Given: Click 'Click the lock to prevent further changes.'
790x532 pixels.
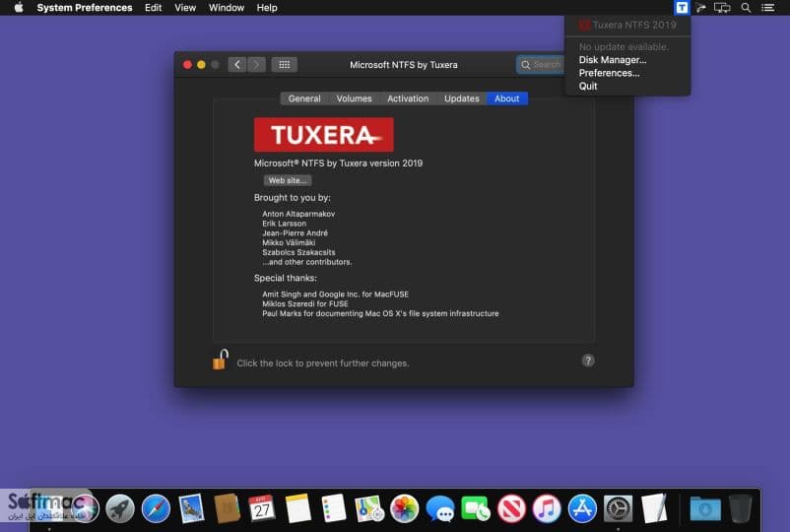Looking at the screenshot, I should coord(323,363).
